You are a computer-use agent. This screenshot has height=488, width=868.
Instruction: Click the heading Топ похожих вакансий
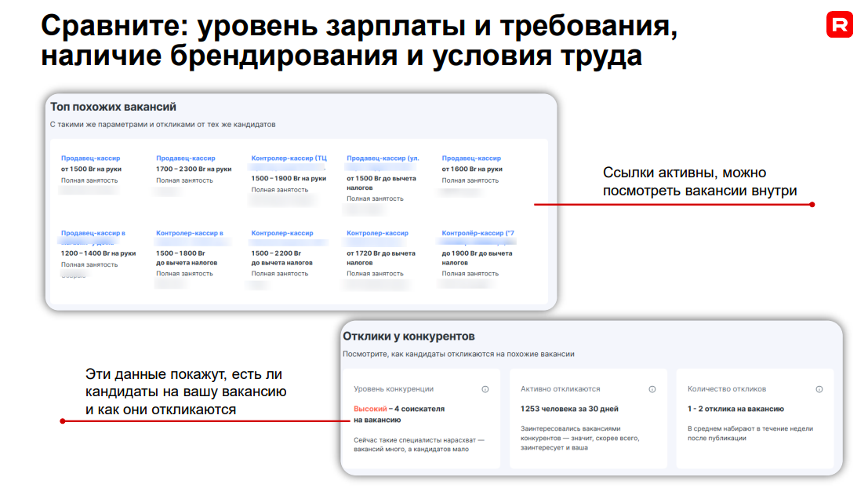(x=113, y=107)
